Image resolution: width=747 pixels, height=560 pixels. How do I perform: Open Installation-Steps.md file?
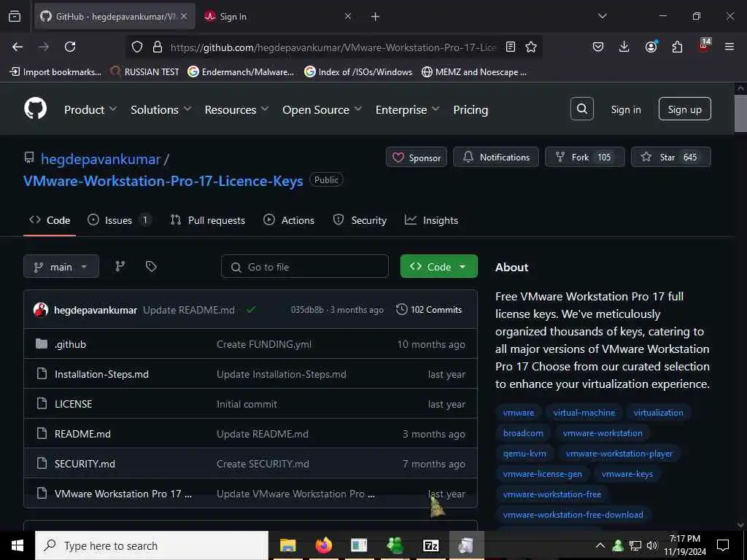[101, 374]
